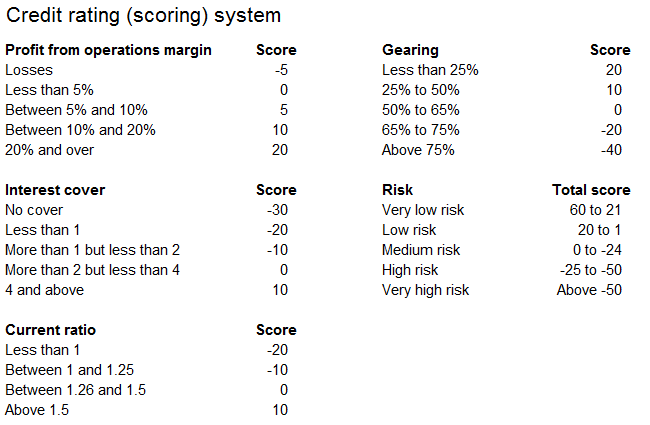
Task: Click the 'Gearing' section heading
Action: [410, 50]
